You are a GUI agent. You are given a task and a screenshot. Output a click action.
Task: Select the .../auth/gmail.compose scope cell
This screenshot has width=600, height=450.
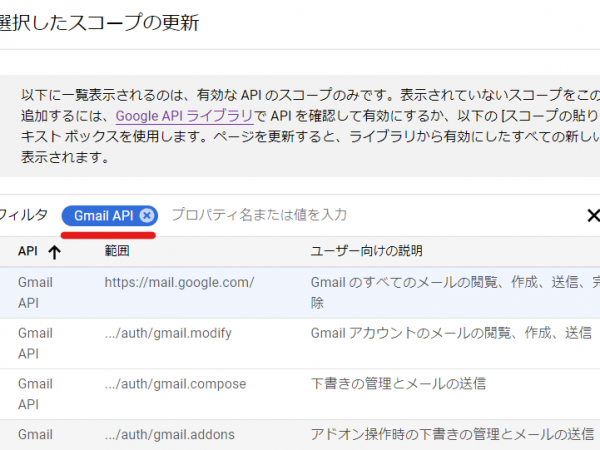[175, 384]
